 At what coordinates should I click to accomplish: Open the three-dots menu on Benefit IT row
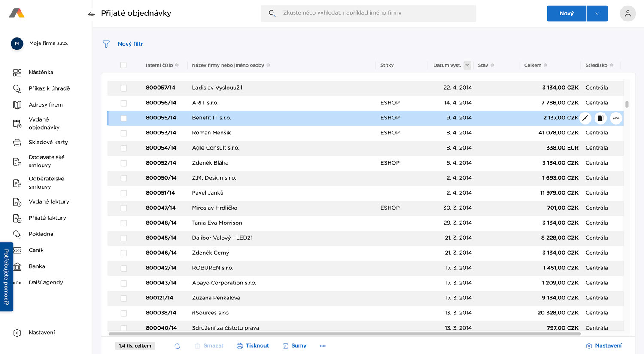click(x=616, y=118)
